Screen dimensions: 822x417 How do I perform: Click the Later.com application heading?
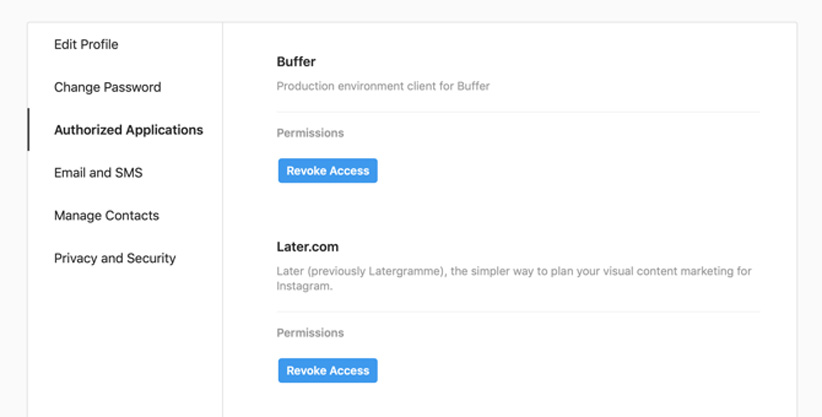pos(309,246)
